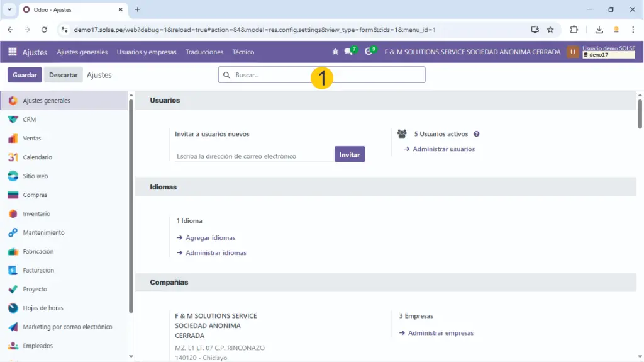Open the Administrar usuarios link
This screenshot has height=362, width=644.
point(443,149)
